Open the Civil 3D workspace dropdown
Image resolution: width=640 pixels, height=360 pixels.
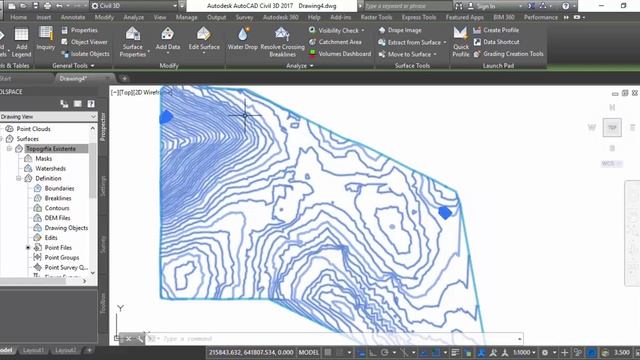(135, 6)
